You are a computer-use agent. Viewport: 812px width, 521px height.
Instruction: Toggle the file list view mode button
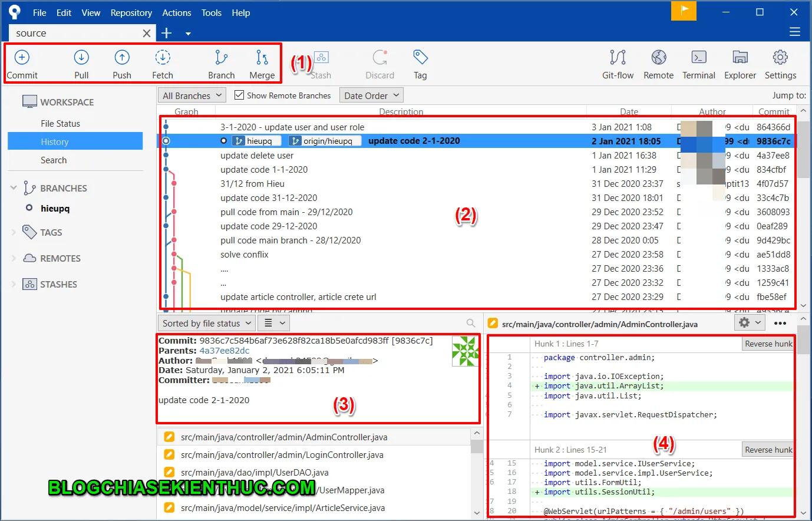(273, 323)
